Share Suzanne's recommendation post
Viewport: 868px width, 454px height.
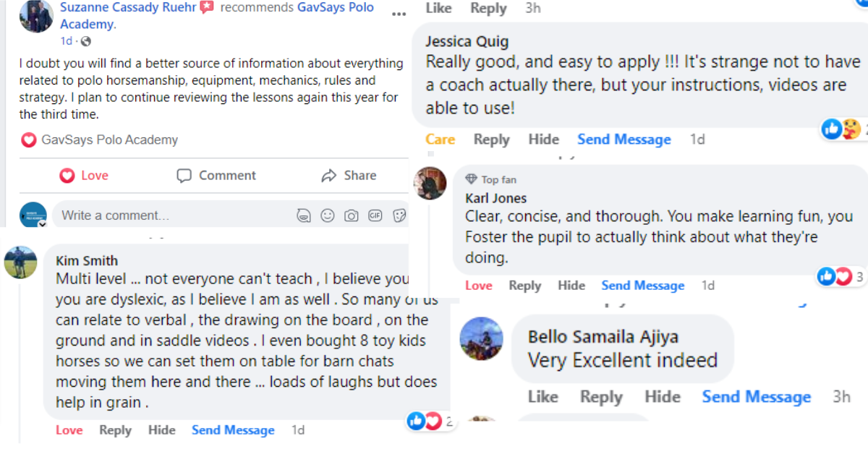pyautogui.click(x=349, y=176)
